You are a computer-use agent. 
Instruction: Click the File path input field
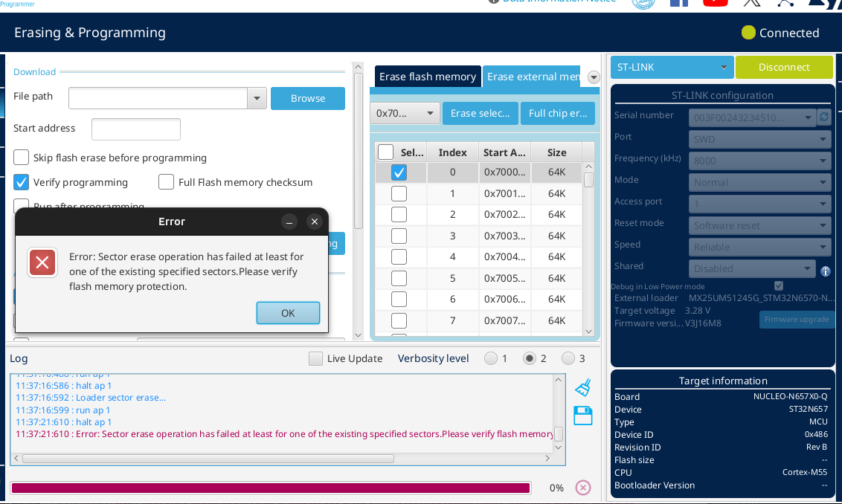click(158, 98)
